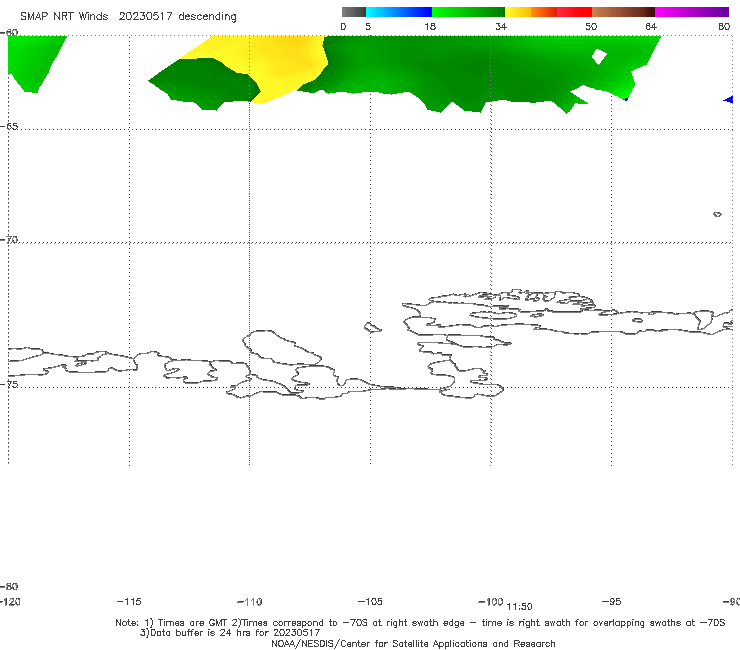This screenshot has width=740, height=650.
Task: Select the green segment of the color bar
Action: click(468, 12)
